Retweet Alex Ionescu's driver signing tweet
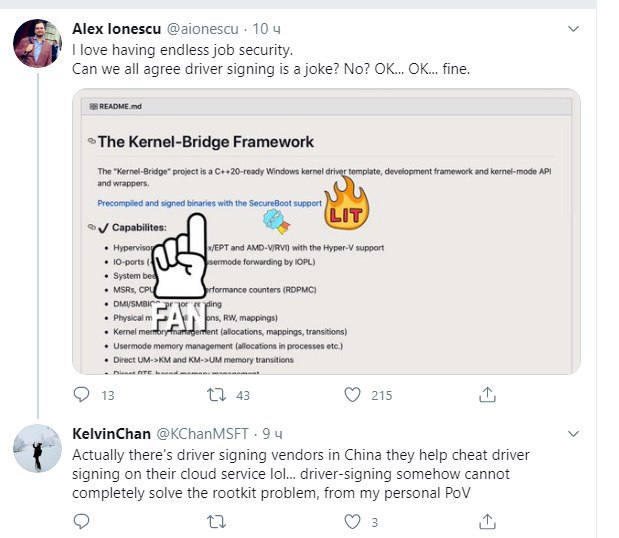The width and height of the screenshot is (619, 538). (x=215, y=395)
